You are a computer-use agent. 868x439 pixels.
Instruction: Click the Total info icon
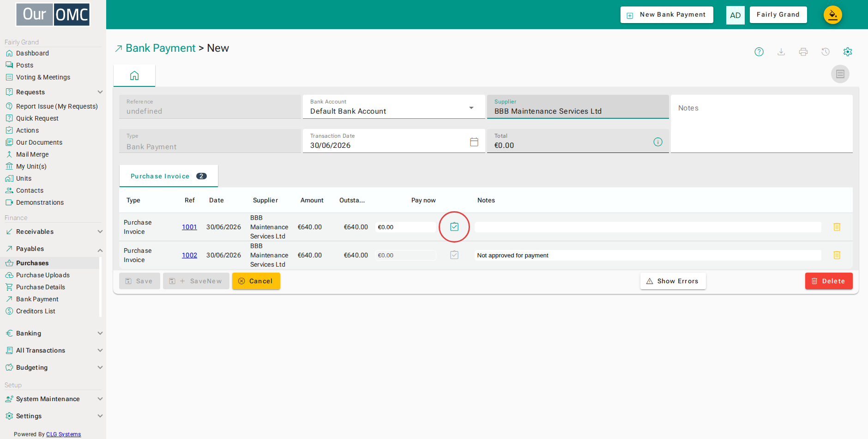point(658,142)
